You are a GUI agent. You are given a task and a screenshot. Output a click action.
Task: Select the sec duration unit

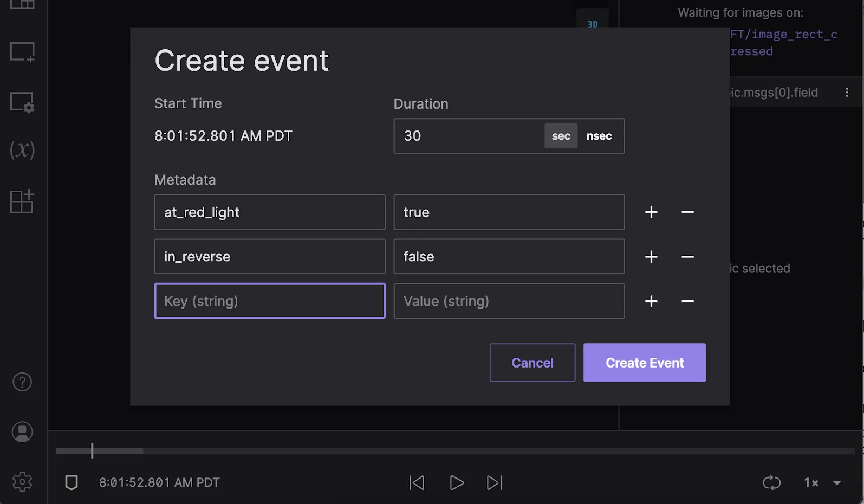coord(561,136)
